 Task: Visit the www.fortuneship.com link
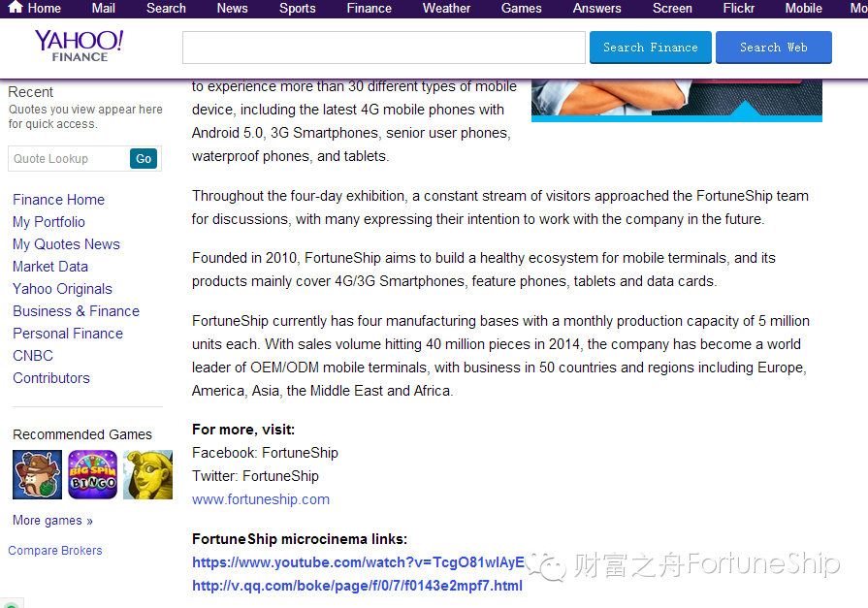click(x=261, y=499)
